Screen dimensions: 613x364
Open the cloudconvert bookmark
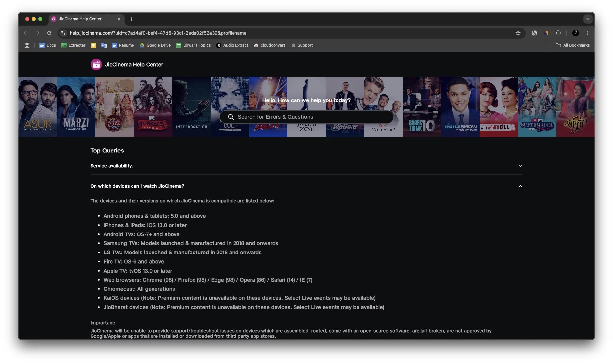pyautogui.click(x=269, y=45)
